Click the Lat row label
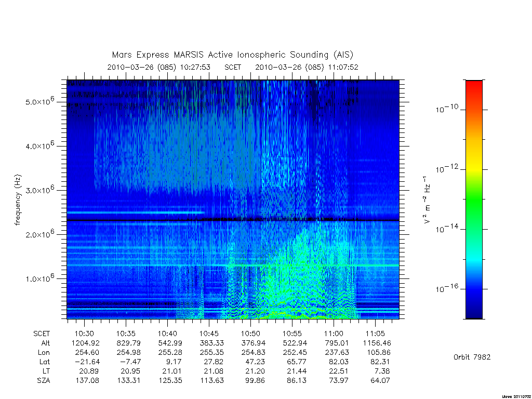The width and height of the screenshot is (532, 399). pos(45,362)
